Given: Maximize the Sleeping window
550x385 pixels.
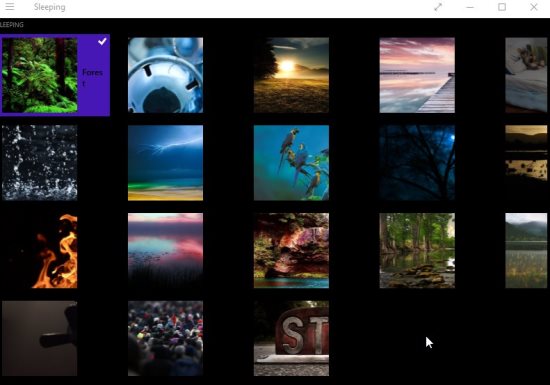Looking at the screenshot, I should [x=502, y=7].
